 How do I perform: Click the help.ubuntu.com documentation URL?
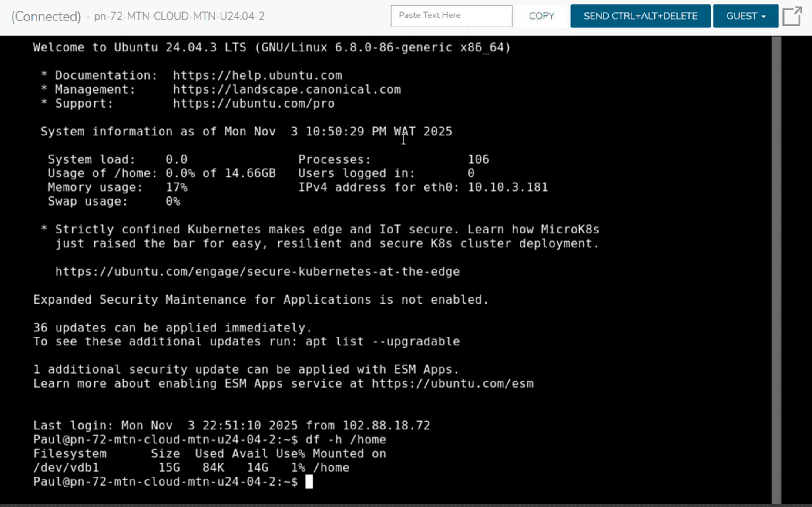click(258, 75)
